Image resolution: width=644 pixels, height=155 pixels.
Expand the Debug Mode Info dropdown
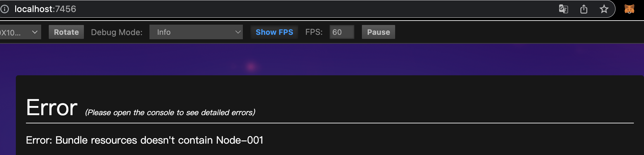click(196, 32)
